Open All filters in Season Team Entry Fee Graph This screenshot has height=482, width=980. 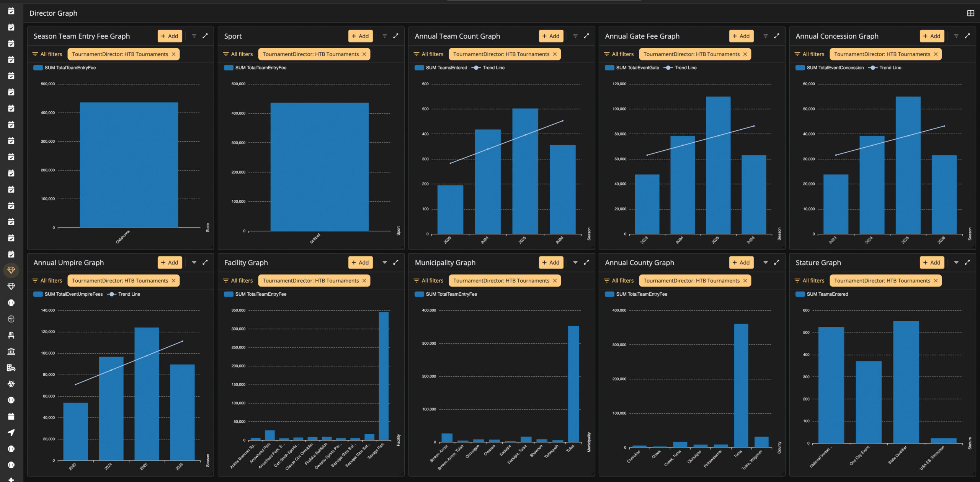point(47,54)
